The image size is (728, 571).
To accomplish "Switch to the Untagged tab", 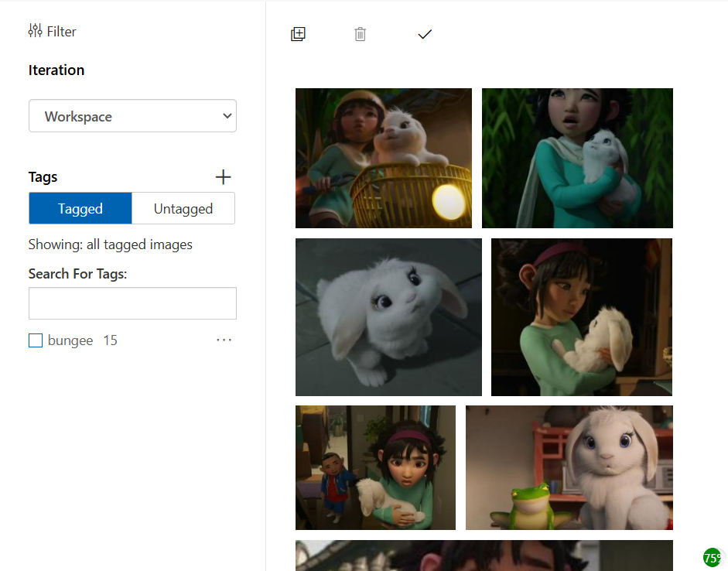I will 183,208.
